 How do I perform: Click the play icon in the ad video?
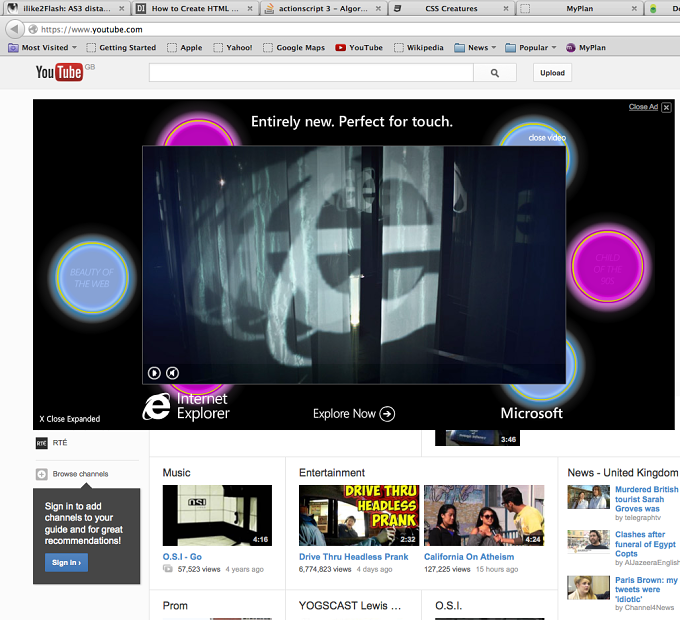(x=154, y=373)
